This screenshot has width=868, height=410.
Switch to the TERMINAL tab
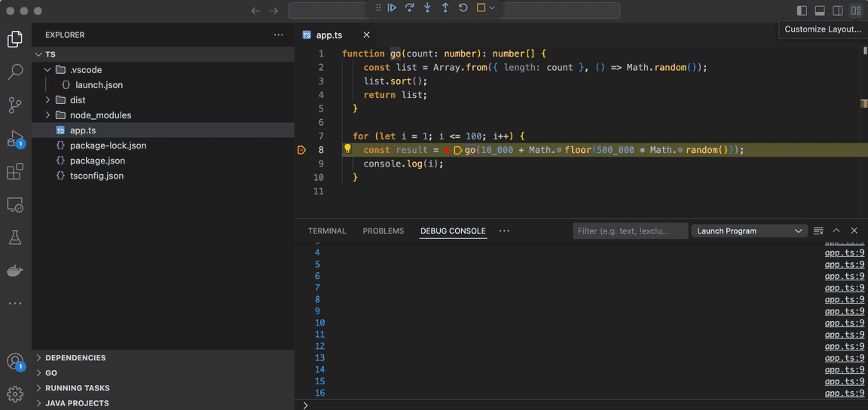tap(327, 231)
